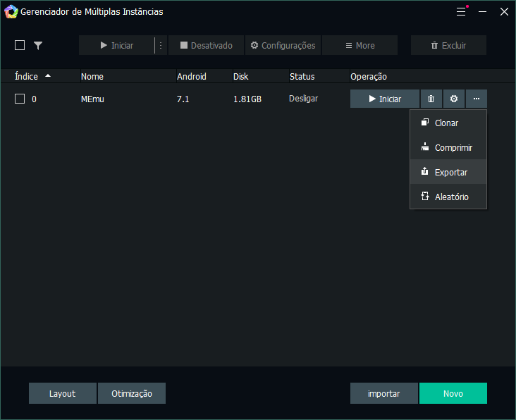Click the Configurações toolbar button
The image size is (516, 420).
pos(283,45)
